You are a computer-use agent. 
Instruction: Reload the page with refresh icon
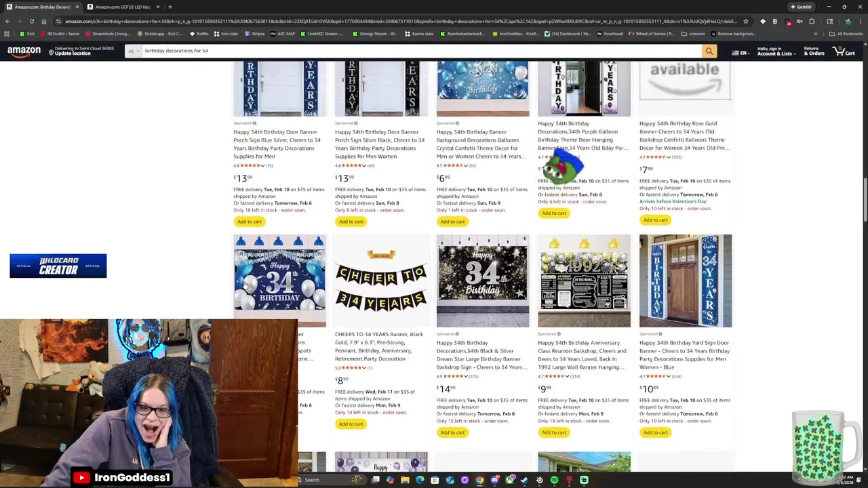coord(32,21)
